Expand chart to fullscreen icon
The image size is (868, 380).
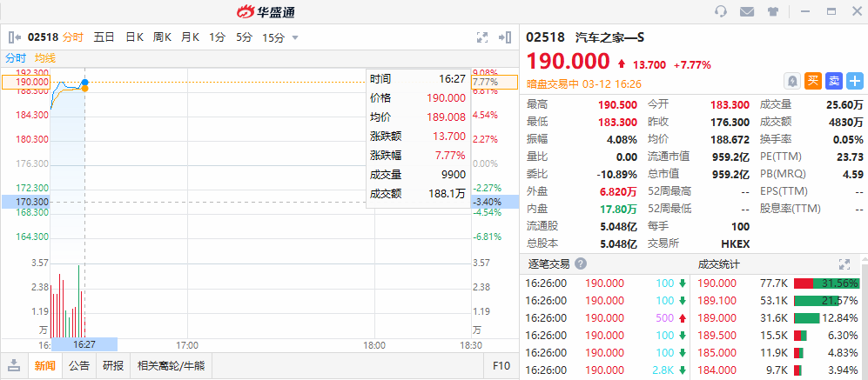(x=482, y=37)
